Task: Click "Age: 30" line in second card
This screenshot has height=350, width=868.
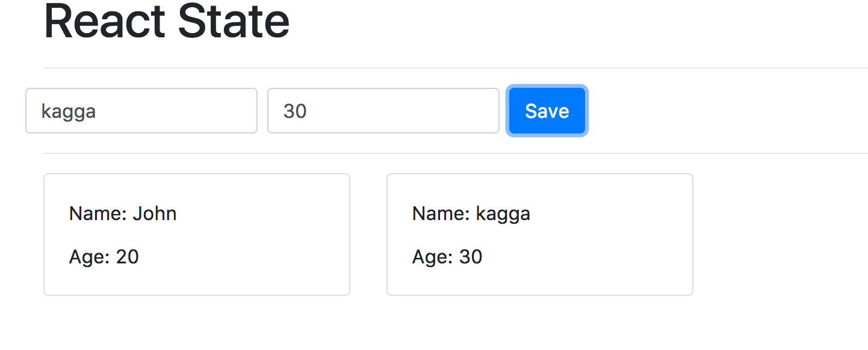Action: pyautogui.click(x=447, y=257)
